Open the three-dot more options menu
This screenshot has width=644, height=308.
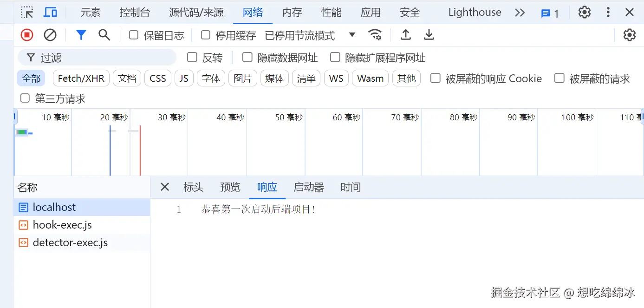[x=608, y=12]
